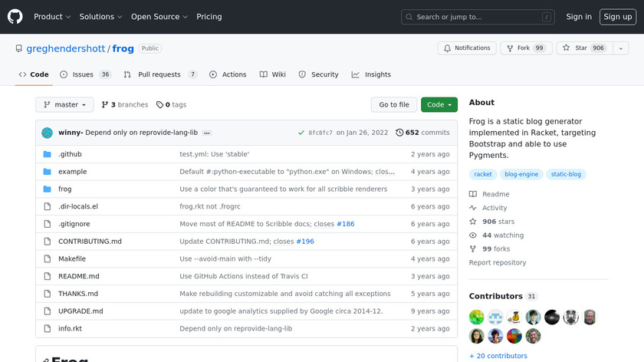Viewport: 644px width, 362px height.
Task: Open the master branch dropdown
Action: (x=64, y=105)
